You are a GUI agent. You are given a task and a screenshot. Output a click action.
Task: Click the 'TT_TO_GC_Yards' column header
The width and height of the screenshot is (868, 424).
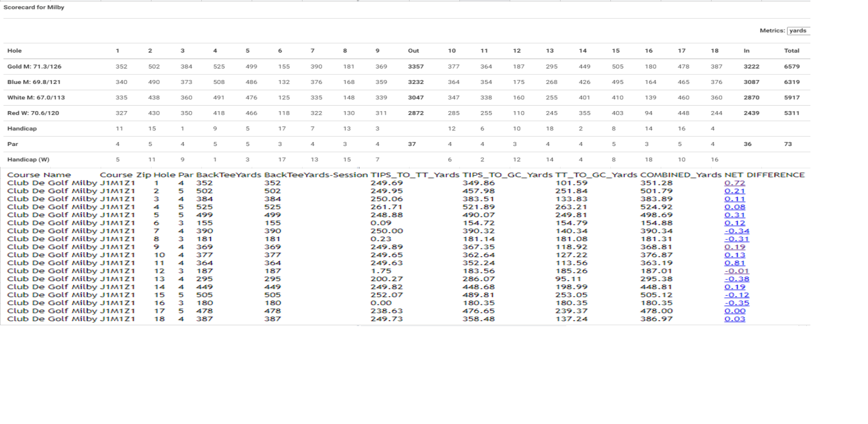[x=596, y=175]
